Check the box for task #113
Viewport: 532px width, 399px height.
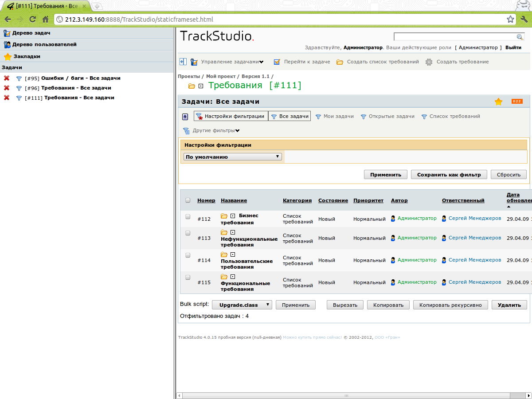coord(188,233)
